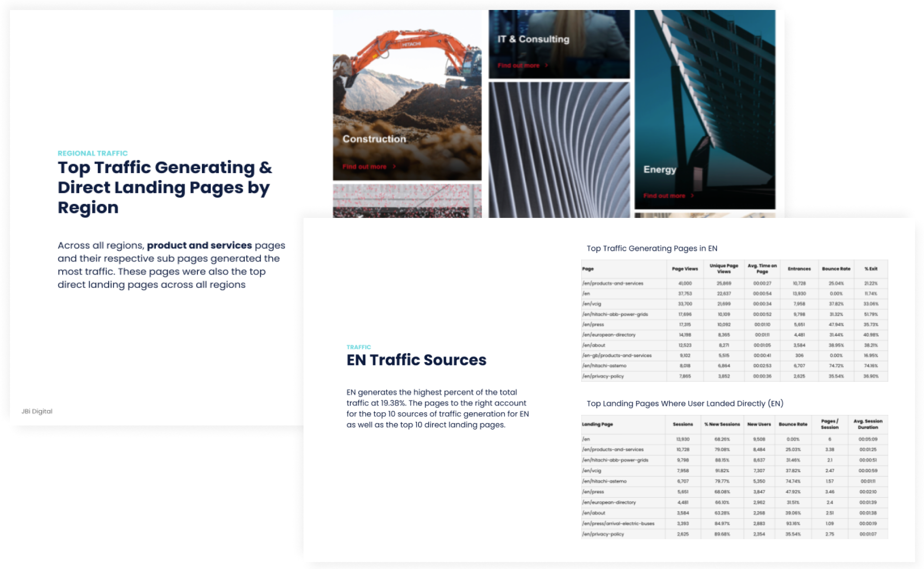The width and height of the screenshot is (924, 569).
Task: Click the '306' entrances cell
Action: [799, 356]
